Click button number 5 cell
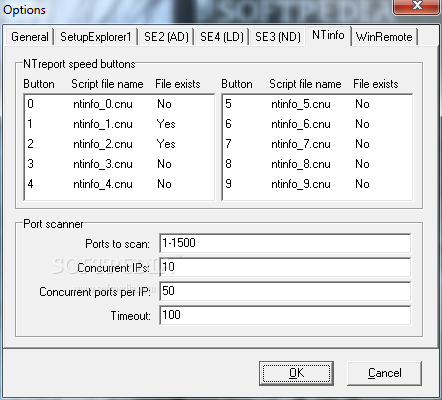Screen dimensions: 442x400 pos(228,104)
